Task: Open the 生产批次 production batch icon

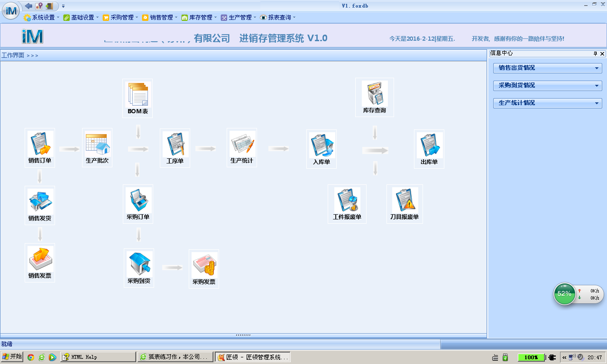Action: 97,145
